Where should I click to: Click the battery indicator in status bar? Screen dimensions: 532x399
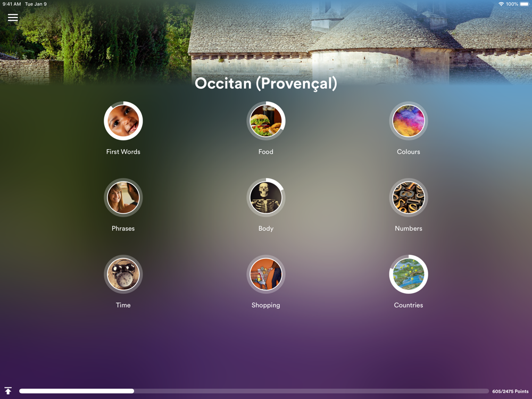coord(525,4)
